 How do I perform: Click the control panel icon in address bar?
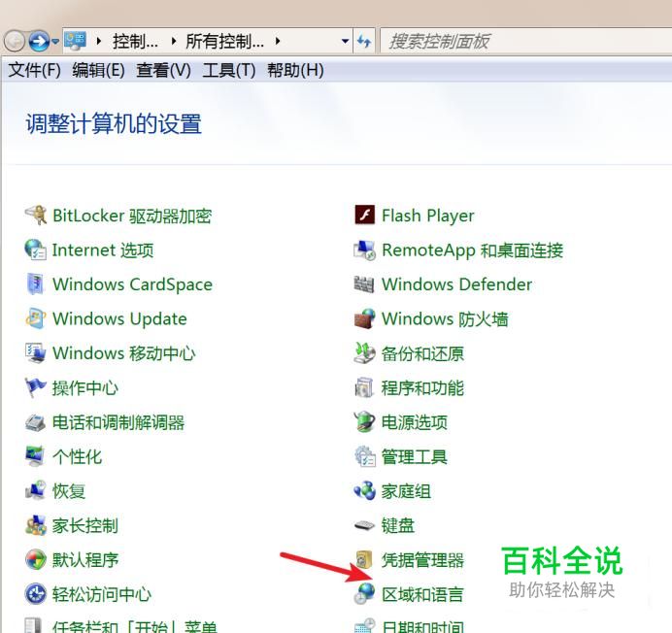click(x=76, y=41)
